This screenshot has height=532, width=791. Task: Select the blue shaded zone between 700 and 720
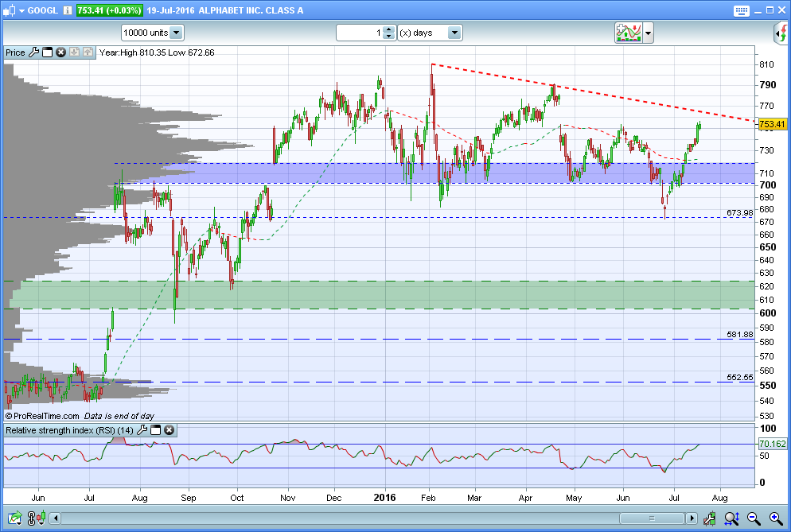(x=434, y=173)
